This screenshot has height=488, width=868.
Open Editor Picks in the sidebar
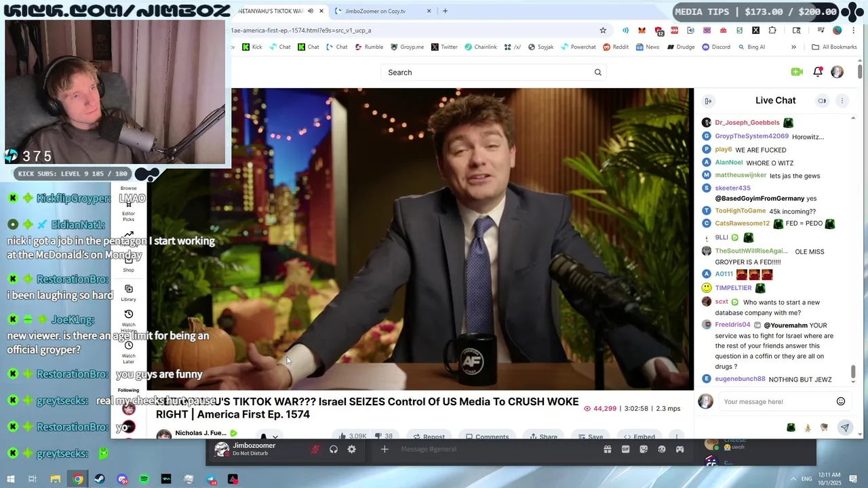[128, 211]
